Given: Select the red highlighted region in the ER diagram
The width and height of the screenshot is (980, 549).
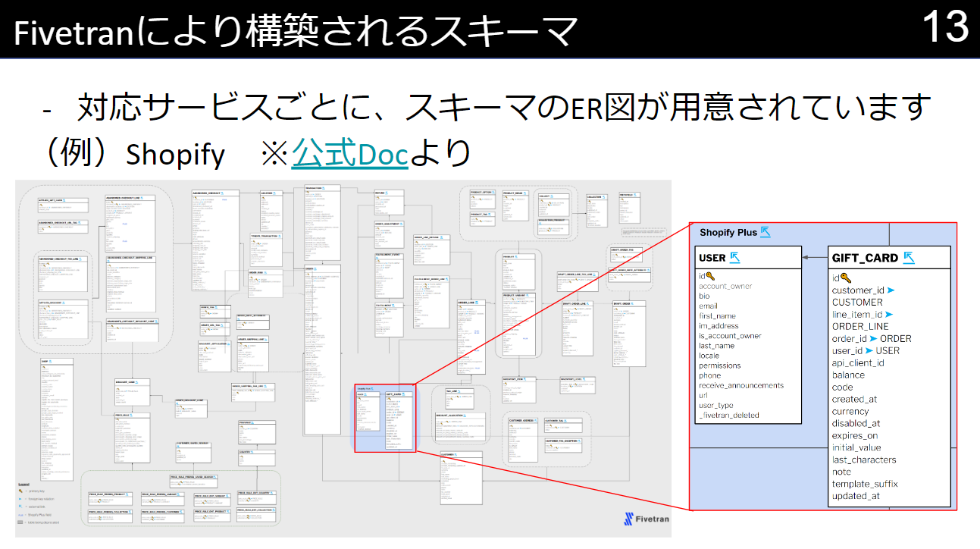Looking at the screenshot, I should 384,419.
